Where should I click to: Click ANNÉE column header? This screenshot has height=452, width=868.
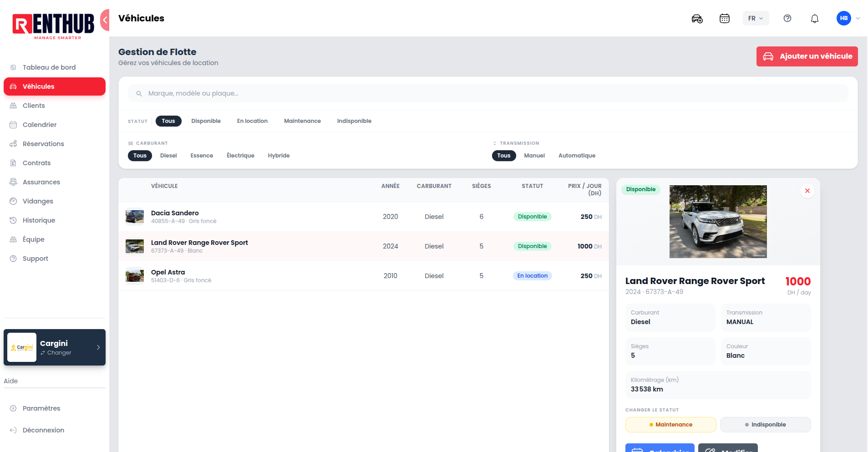coord(391,186)
